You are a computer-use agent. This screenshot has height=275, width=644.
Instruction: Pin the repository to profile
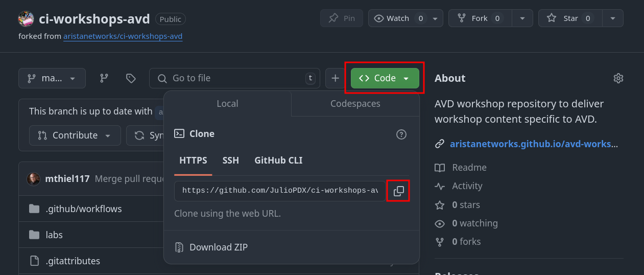coord(342,18)
